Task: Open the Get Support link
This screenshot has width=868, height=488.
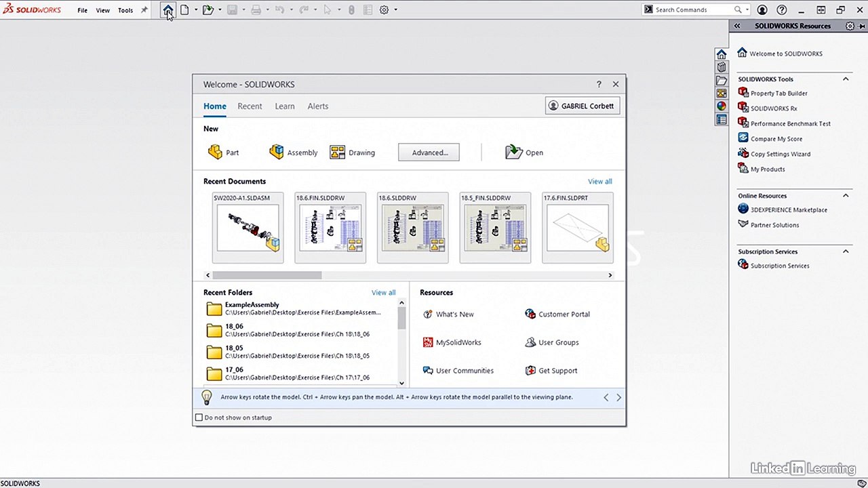Action: 551,371
